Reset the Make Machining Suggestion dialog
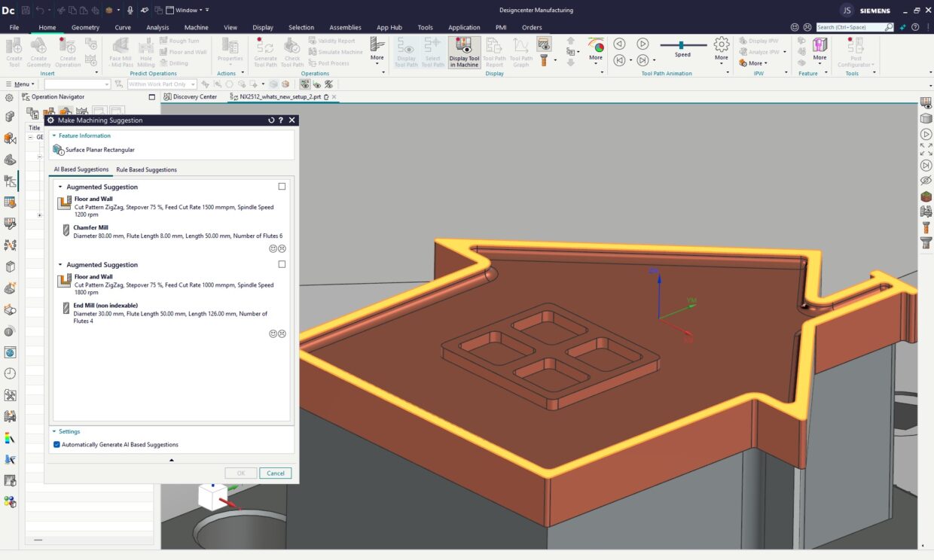 271,120
